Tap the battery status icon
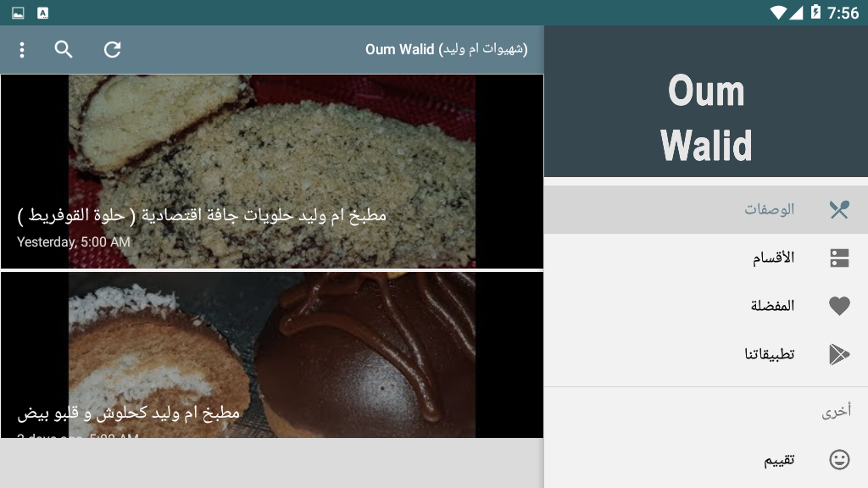The height and width of the screenshot is (488, 868). click(815, 12)
